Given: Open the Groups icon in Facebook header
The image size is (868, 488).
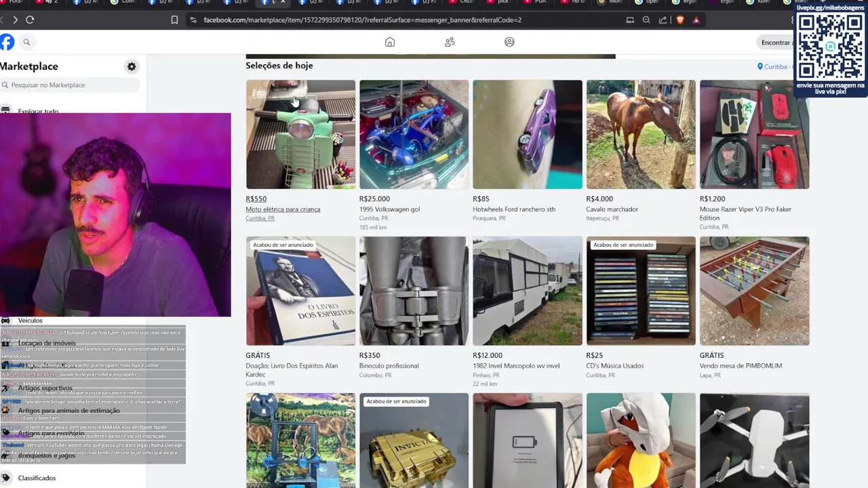Looking at the screenshot, I should (x=509, y=42).
